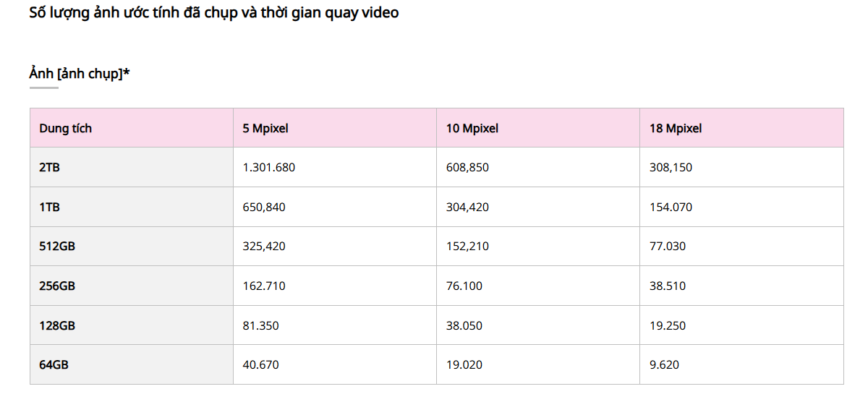
Task: Click the 162.710 cell in 256GB row
Action: pos(264,286)
